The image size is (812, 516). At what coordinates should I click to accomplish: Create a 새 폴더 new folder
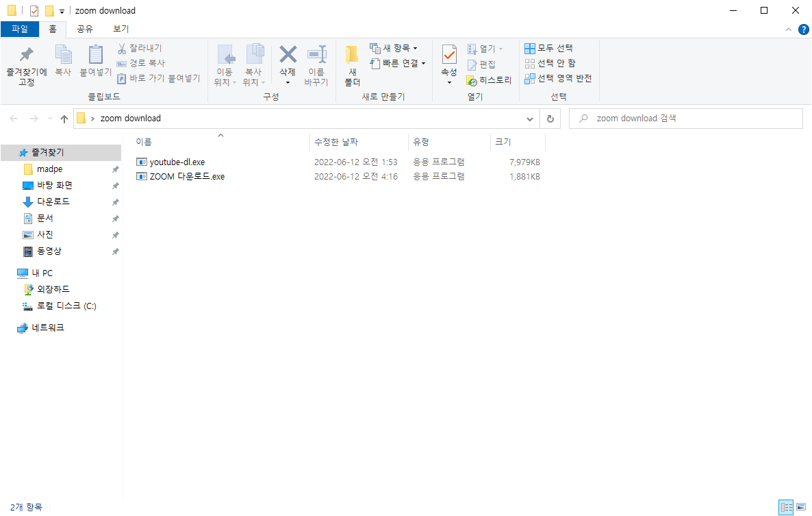[353, 65]
